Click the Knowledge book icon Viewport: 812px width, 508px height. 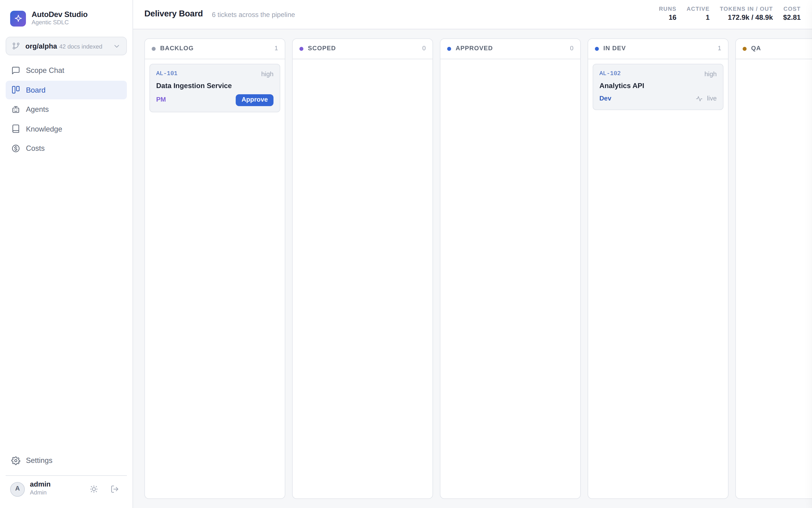tap(16, 129)
